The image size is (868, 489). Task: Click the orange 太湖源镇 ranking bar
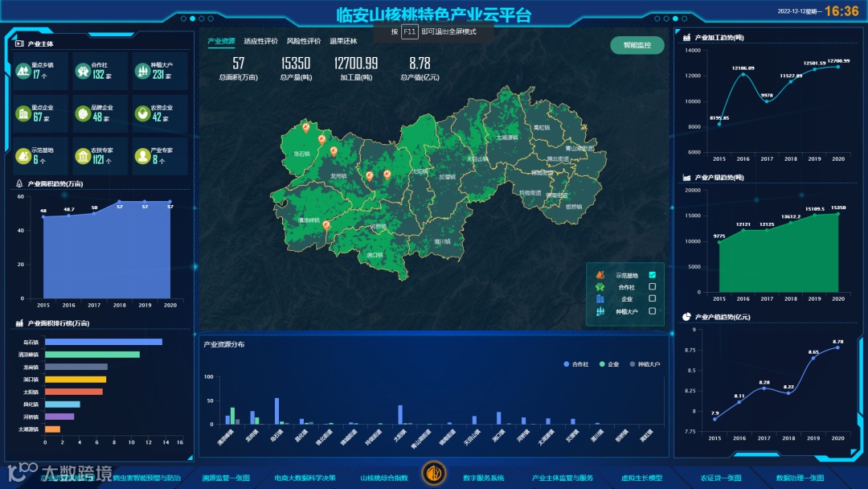click(x=52, y=429)
